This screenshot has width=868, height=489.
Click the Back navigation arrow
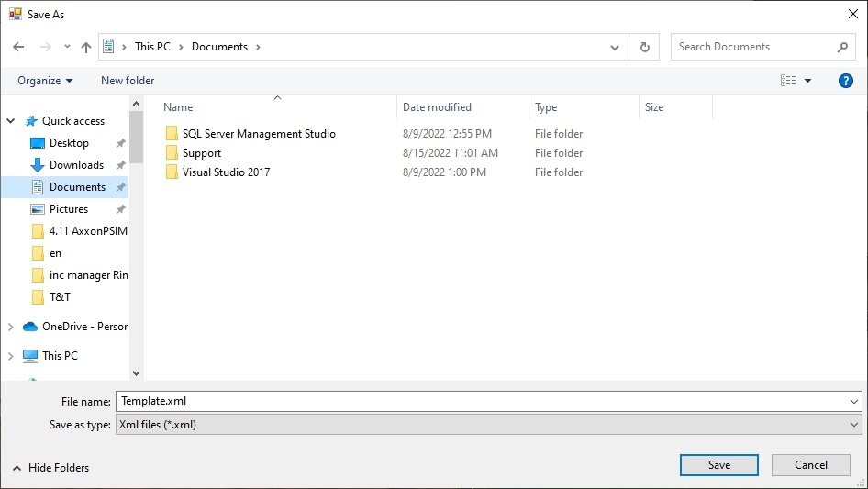pyautogui.click(x=18, y=47)
